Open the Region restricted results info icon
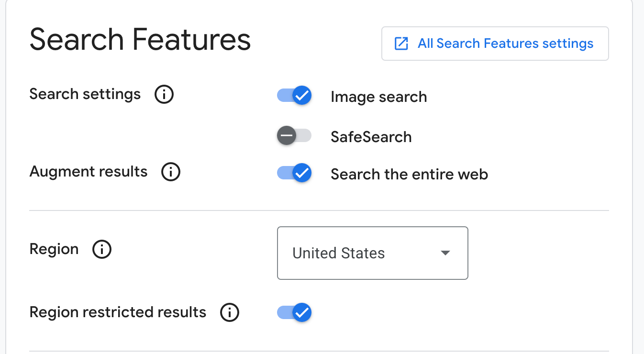644x354 pixels. point(230,312)
